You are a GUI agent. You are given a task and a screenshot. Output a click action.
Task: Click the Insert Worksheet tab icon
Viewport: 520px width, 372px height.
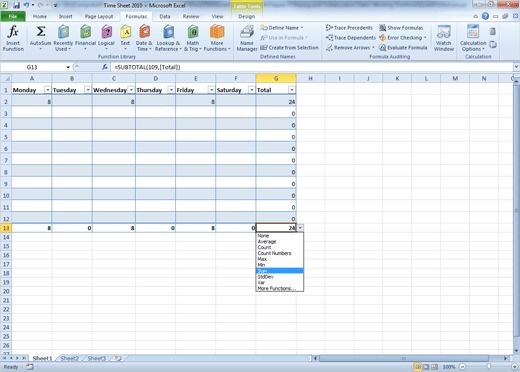[118, 358]
